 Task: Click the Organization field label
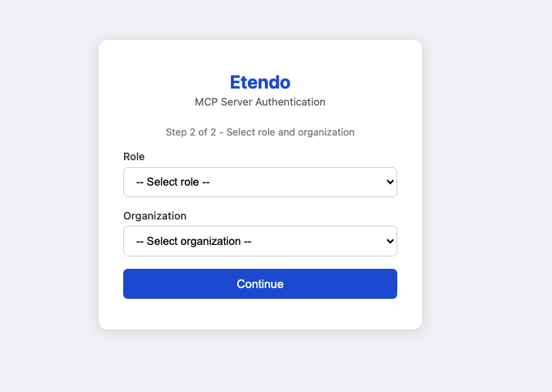click(x=155, y=216)
